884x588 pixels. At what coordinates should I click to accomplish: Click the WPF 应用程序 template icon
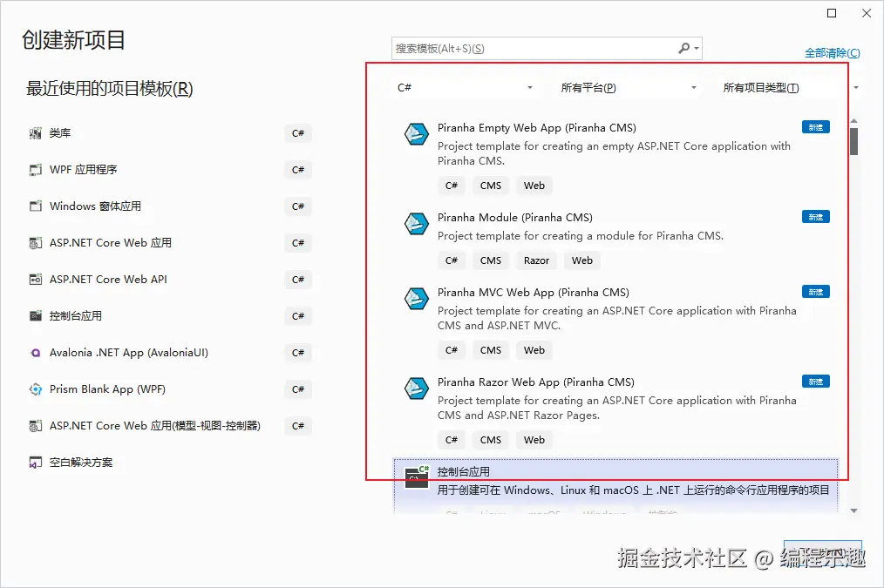pyautogui.click(x=36, y=170)
